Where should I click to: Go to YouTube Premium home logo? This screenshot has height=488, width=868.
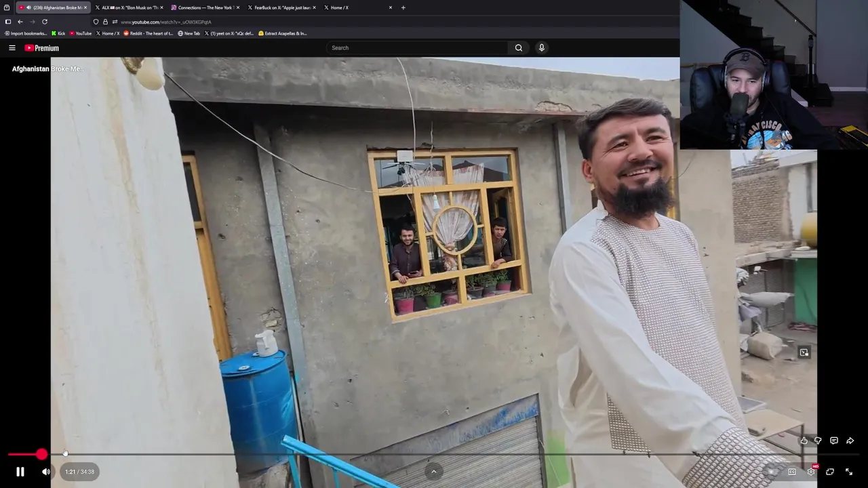tap(42, 48)
